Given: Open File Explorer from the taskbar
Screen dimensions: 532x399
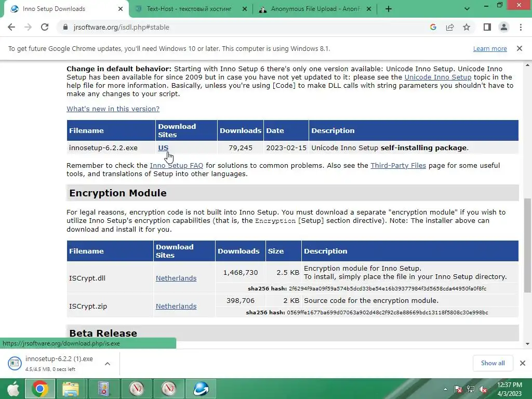Looking at the screenshot, I should tap(70, 389).
